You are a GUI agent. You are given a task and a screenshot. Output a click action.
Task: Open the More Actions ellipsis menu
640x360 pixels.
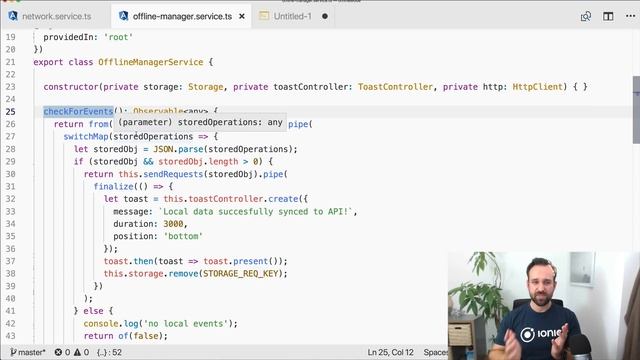pyautogui.click(x=630, y=16)
